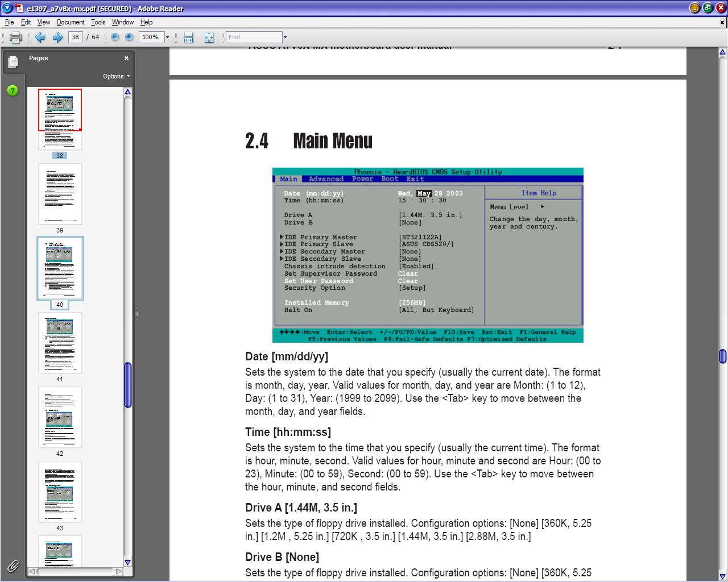Open the Edit menu
The height and width of the screenshot is (582, 728).
26,22
